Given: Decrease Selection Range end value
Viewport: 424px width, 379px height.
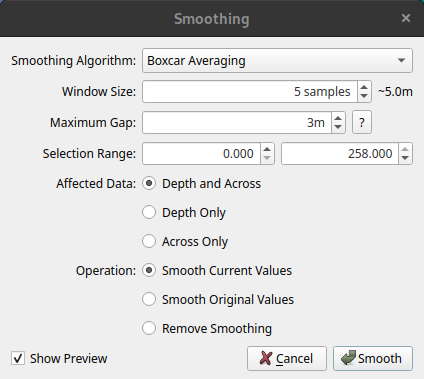Looking at the screenshot, I should [x=405, y=158].
